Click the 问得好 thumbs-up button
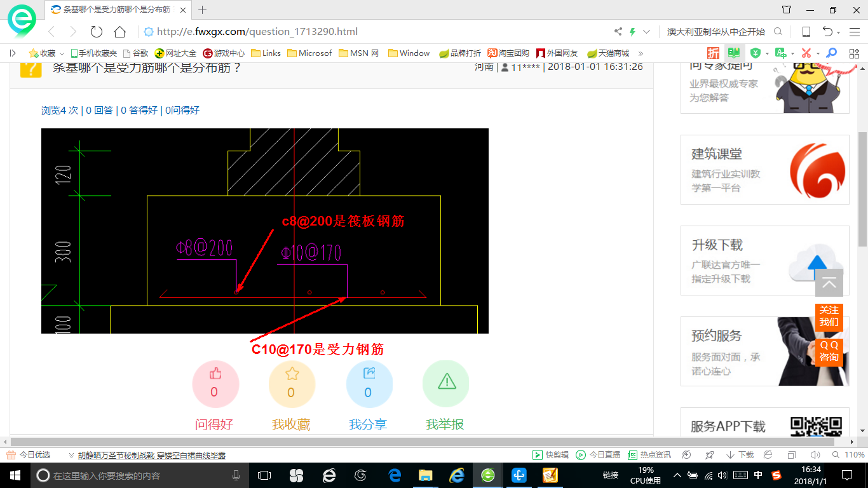868x488 pixels. [x=215, y=384]
